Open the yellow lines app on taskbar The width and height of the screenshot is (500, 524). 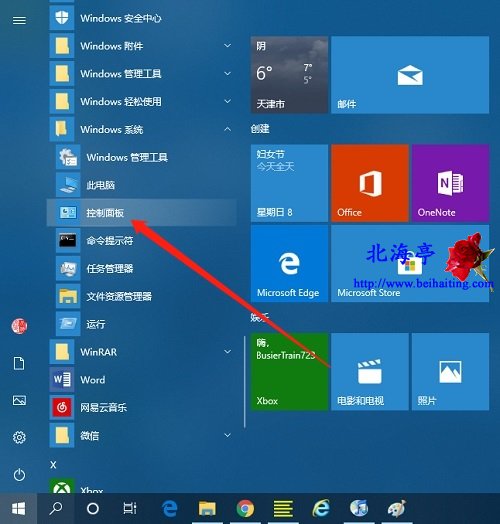[x=283, y=509]
